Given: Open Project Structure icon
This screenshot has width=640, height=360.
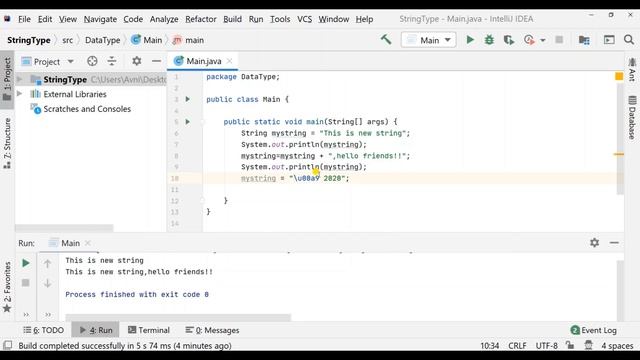Looking at the screenshot, I should [x=584, y=40].
